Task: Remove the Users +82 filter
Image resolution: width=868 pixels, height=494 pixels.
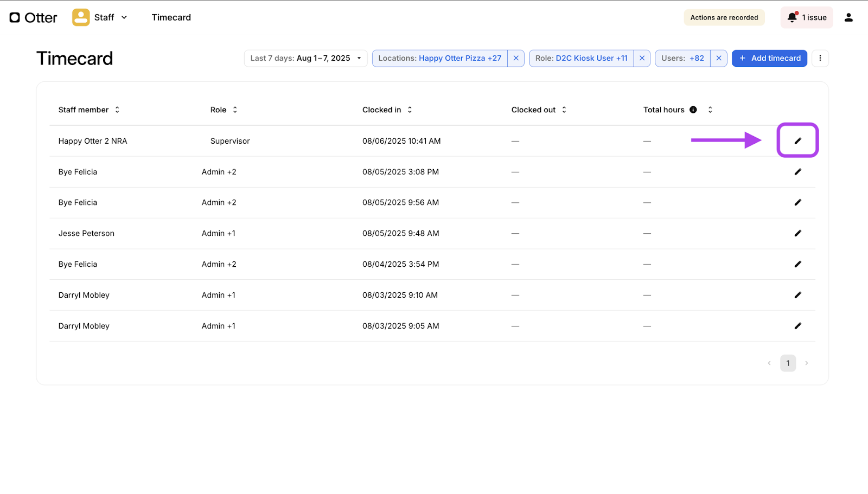Action: point(719,58)
